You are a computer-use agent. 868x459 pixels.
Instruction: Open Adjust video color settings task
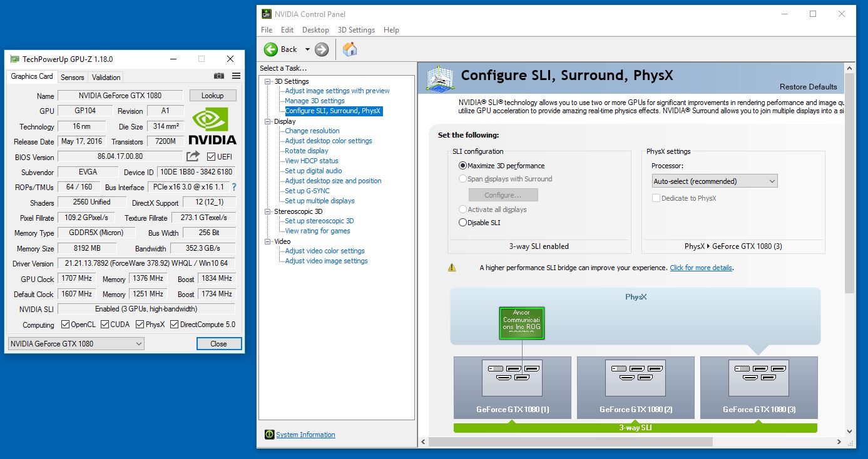[325, 251]
